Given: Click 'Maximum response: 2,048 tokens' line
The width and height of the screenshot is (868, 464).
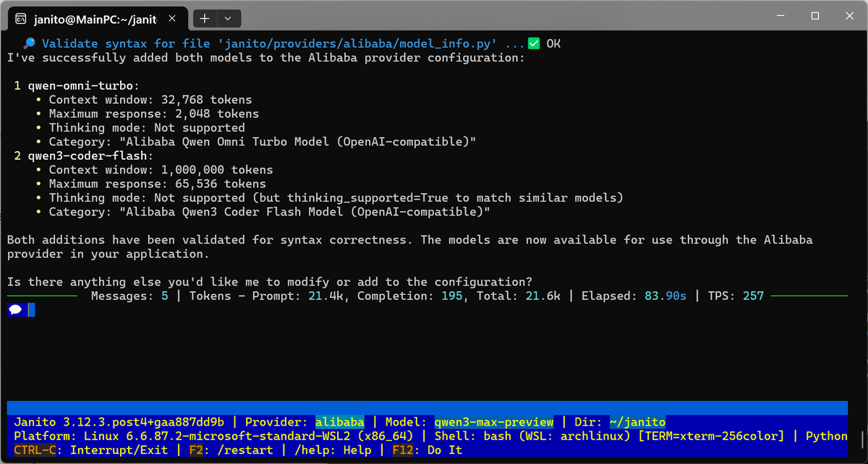Looking at the screenshot, I should [x=154, y=113].
